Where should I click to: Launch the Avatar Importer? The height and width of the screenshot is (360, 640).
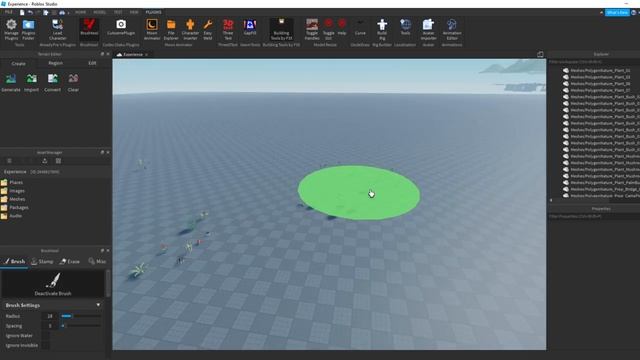(428, 29)
